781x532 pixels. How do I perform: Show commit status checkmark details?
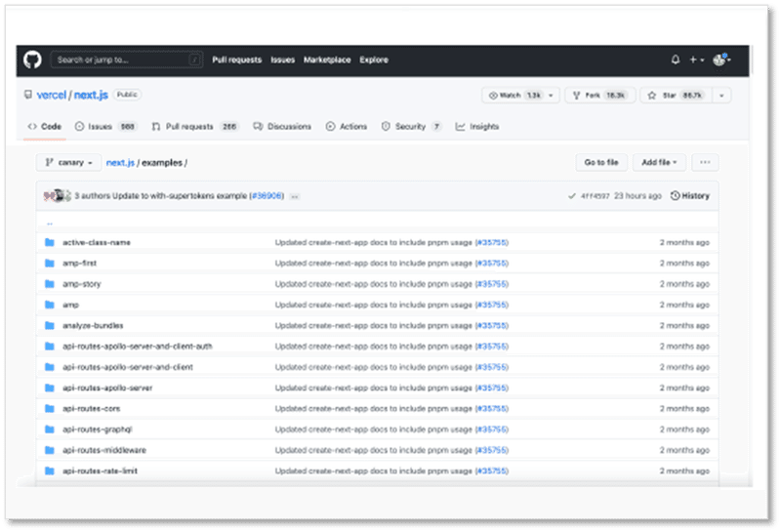(572, 196)
